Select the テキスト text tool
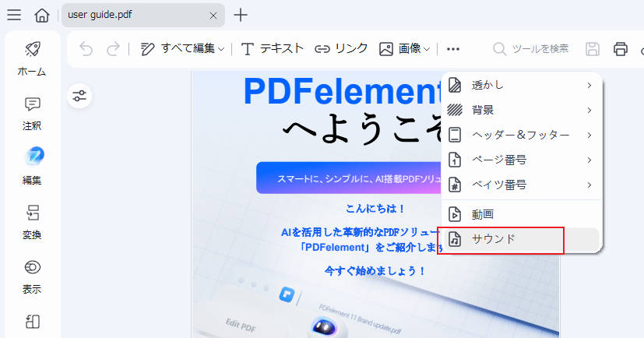 [272, 49]
